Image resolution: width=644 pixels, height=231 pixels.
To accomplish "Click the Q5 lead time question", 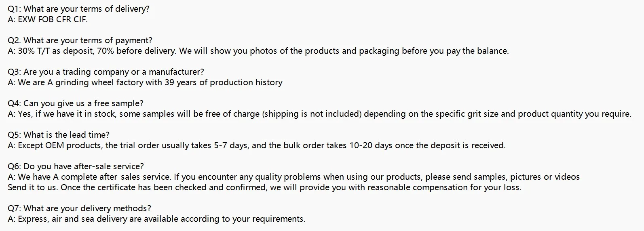I will (x=59, y=135).
